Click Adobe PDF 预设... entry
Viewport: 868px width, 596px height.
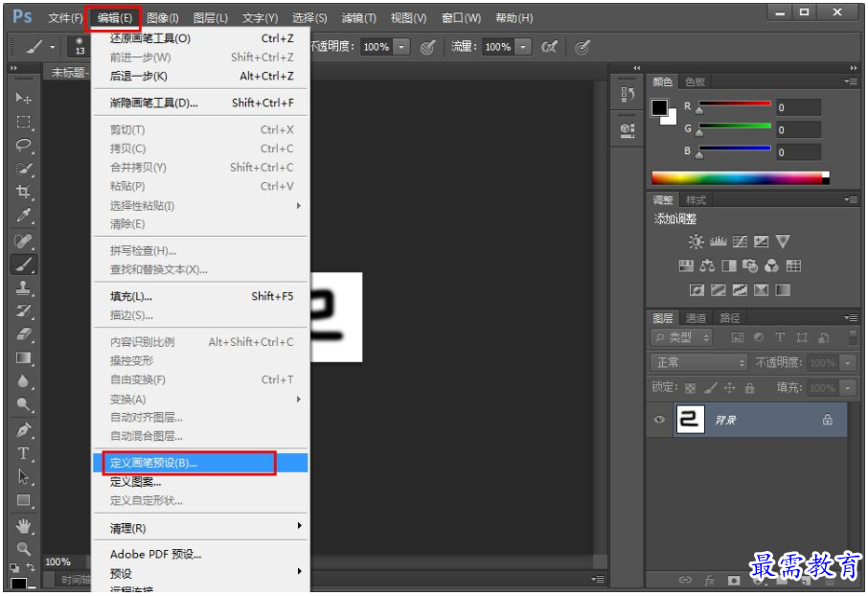200,555
